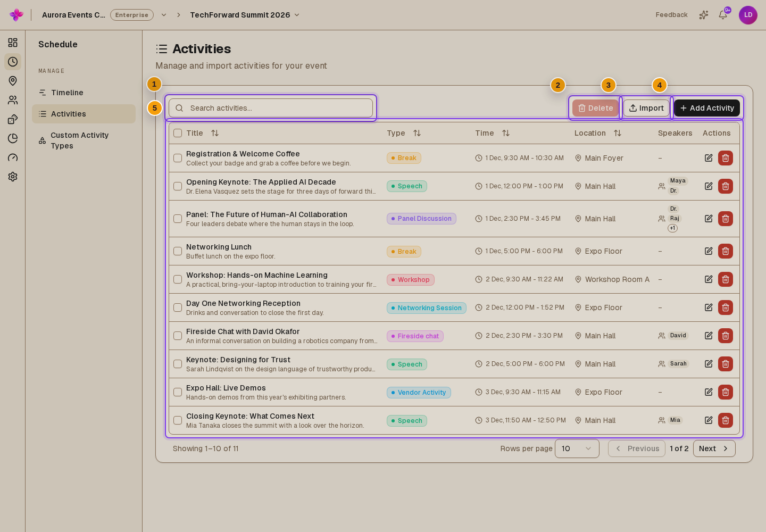Edit Expo Hall: Live Demos activity
The image size is (766, 532).
pos(709,392)
